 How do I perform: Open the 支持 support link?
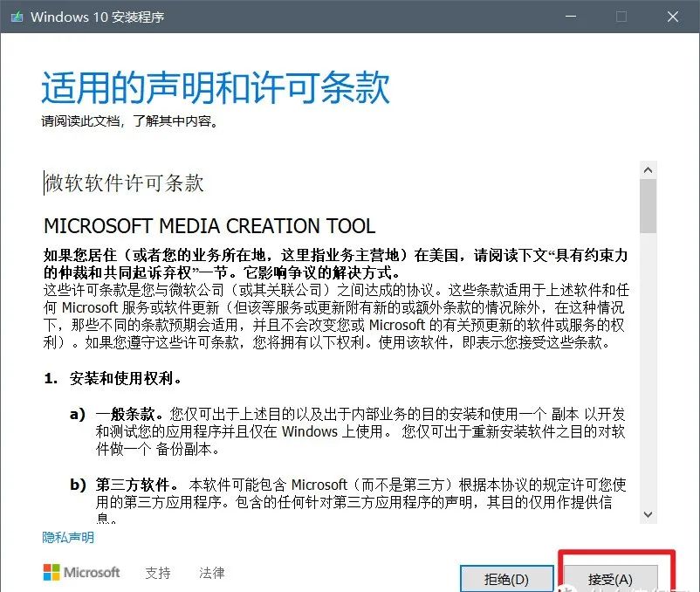[x=158, y=573]
